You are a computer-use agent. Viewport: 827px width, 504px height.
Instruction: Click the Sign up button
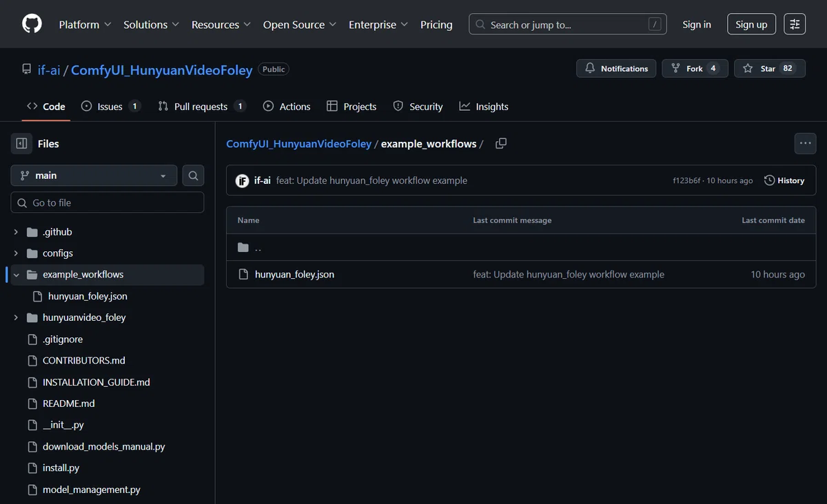[x=751, y=24]
